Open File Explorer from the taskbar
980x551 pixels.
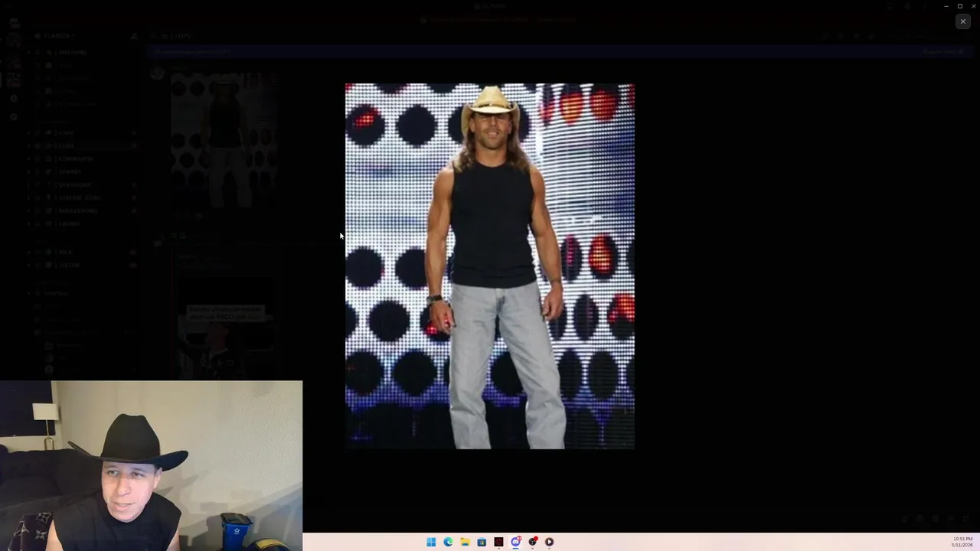[465, 542]
